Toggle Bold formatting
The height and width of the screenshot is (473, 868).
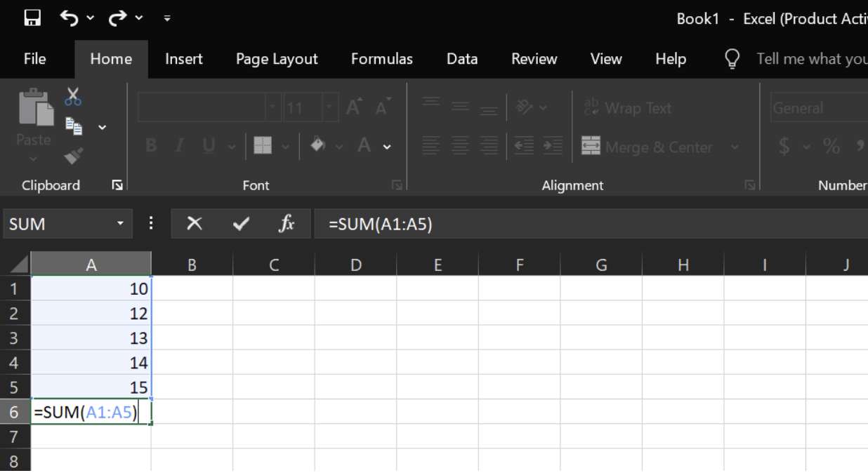pyautogui.click(x=151, y=147)
